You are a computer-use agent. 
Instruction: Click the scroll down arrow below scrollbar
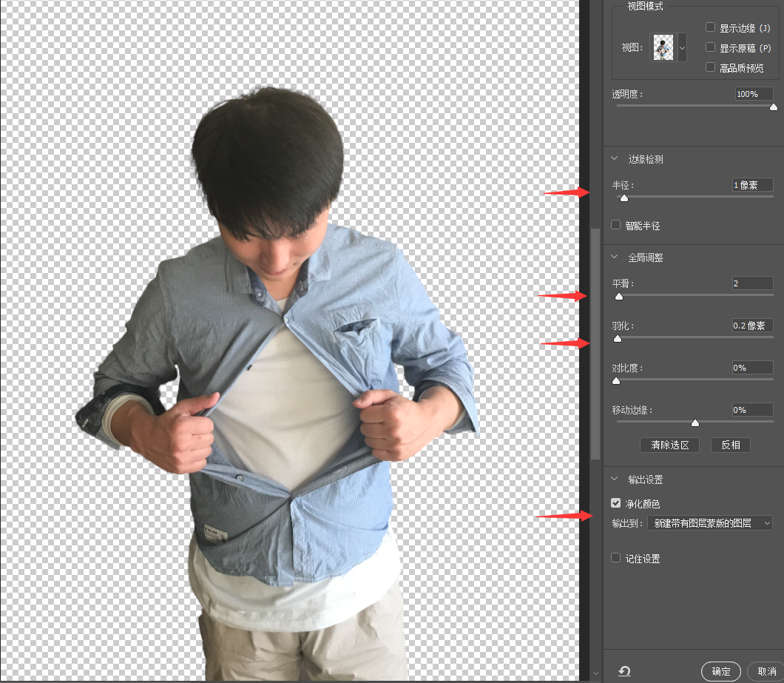[595, 673]
